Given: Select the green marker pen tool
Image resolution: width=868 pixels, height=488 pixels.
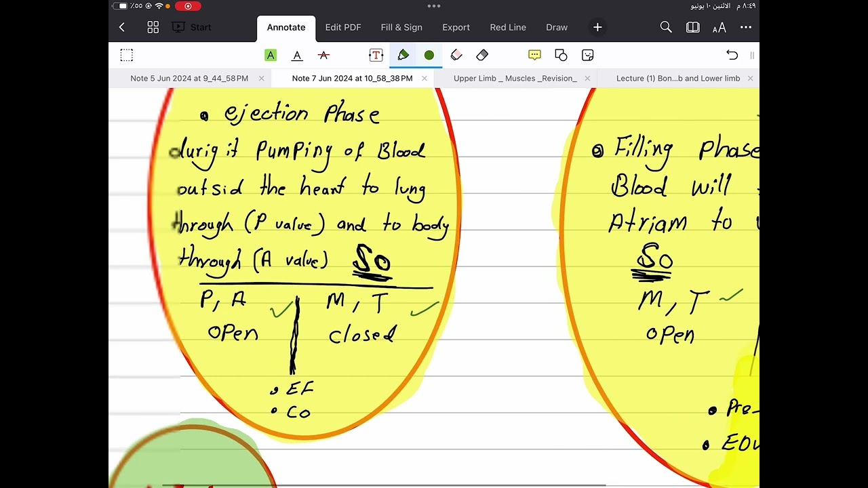Looking at the screenshot, I should click(403, 55).
